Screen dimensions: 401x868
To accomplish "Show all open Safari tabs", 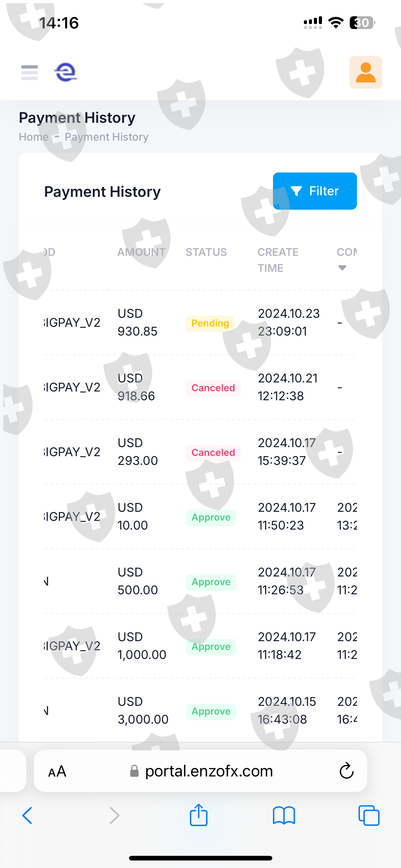I will tap(369, 816).
